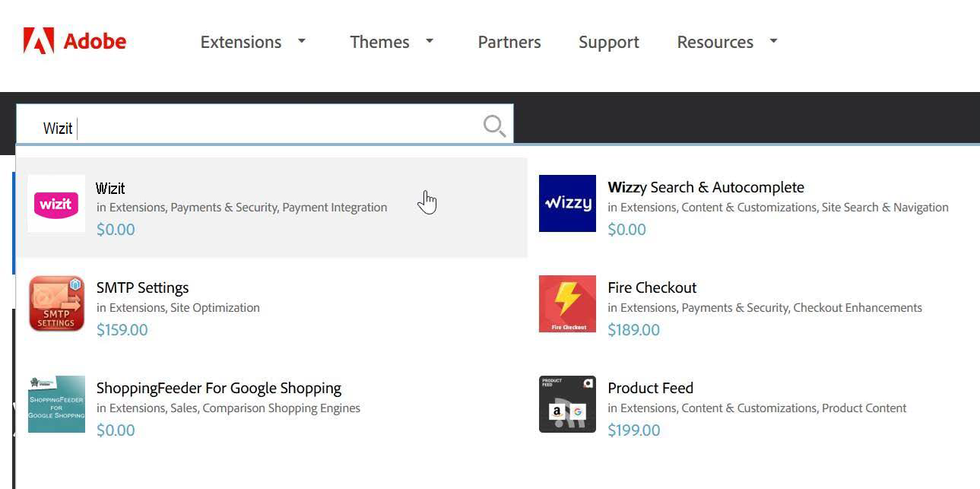This screenshot has width=980, height=489.
Task: Select the Wizit search result title
Action: click(x=110, y=188)
